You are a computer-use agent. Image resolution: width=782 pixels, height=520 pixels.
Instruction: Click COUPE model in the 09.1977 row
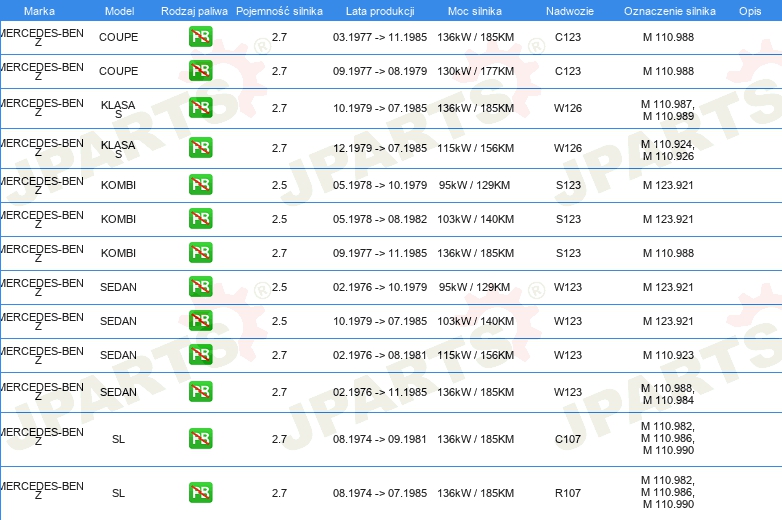point(118,71)
